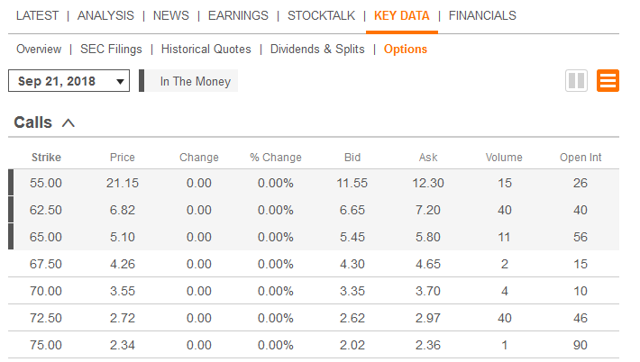Screen dimensions: 640x362
Task: Select the KEY DATA tab
Action: (x=402, y=16)
